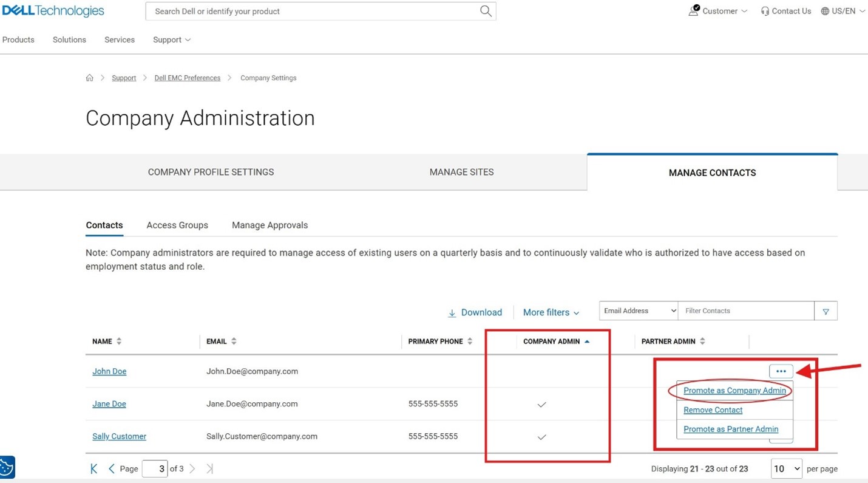The height and width of the screenshot is (483, 868).
Task: Open the ellipsis actions menu for John Doe
Action: 781,371
